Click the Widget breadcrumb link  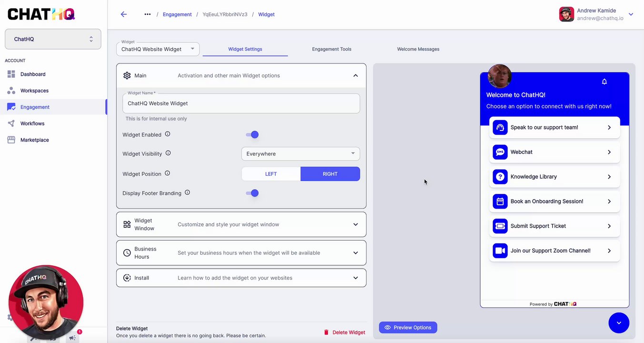[x=267, y=14]
